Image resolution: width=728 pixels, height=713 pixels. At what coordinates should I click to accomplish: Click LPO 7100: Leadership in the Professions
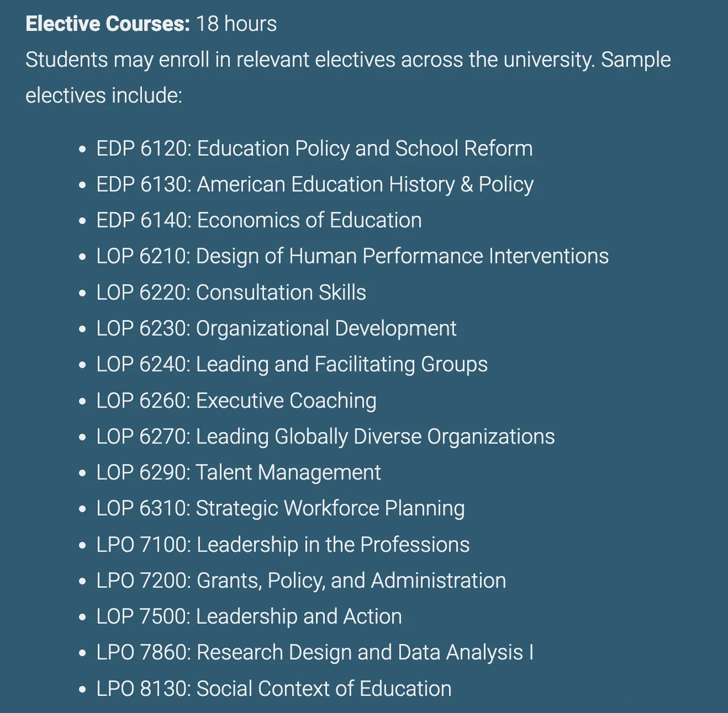coord(283,544)
